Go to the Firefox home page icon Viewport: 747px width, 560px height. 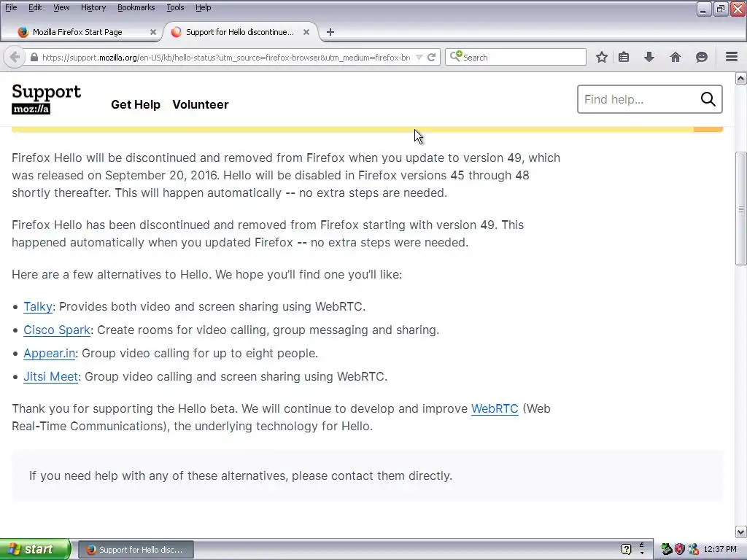pyautogui.click(x=675, y=57)
